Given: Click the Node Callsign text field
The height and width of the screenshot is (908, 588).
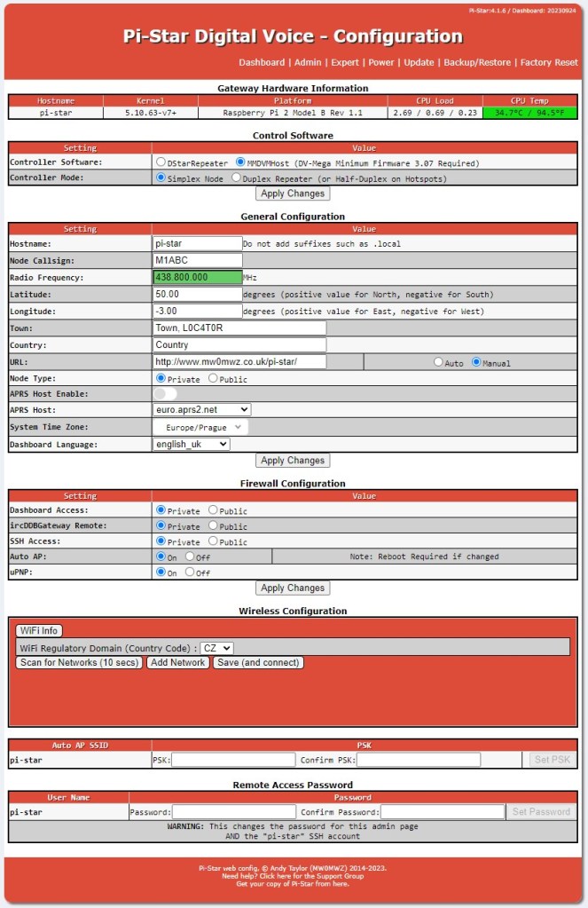Looking at the screenshot, I should [x=197, y=260].
